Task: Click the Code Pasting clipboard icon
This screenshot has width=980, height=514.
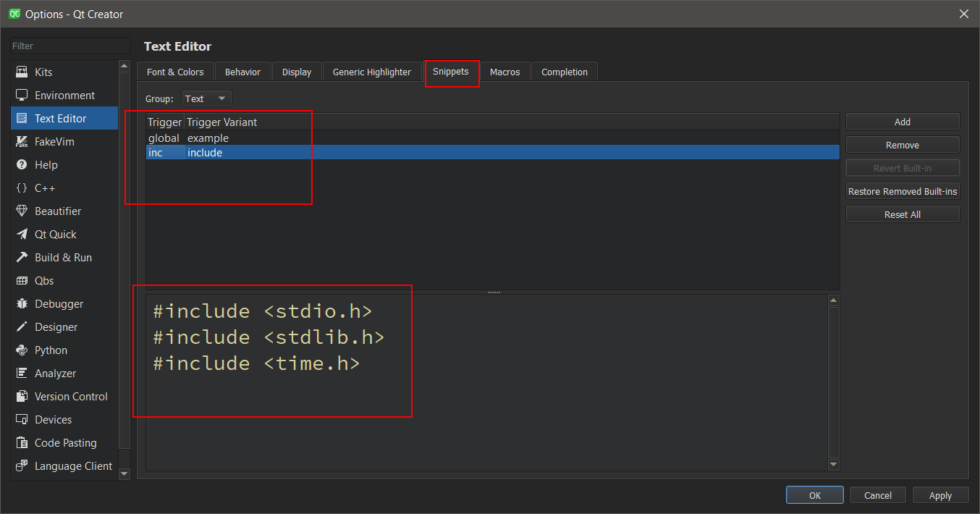Action: pyautogui.click(x=22, y=443)
